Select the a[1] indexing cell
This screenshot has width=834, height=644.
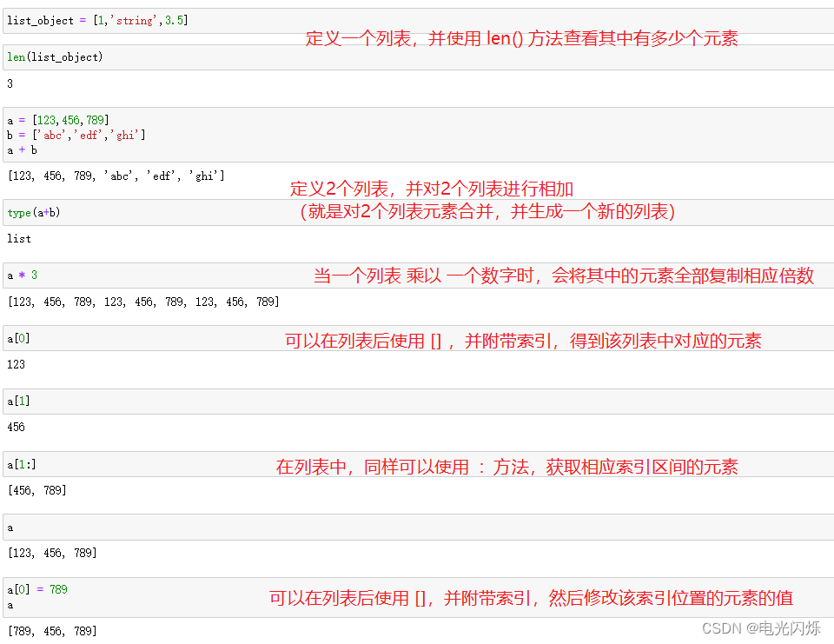click(x=19, y=400)
